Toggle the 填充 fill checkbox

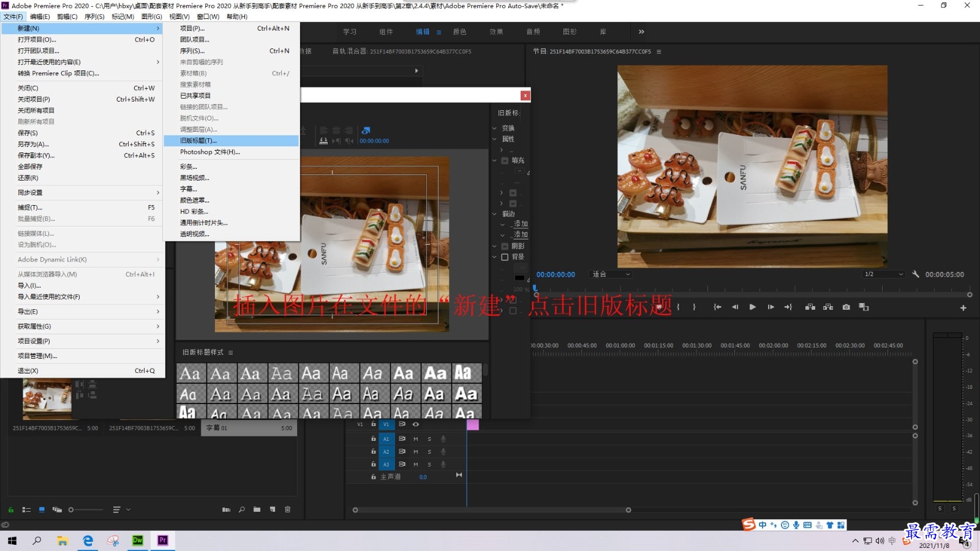[505, 160]
